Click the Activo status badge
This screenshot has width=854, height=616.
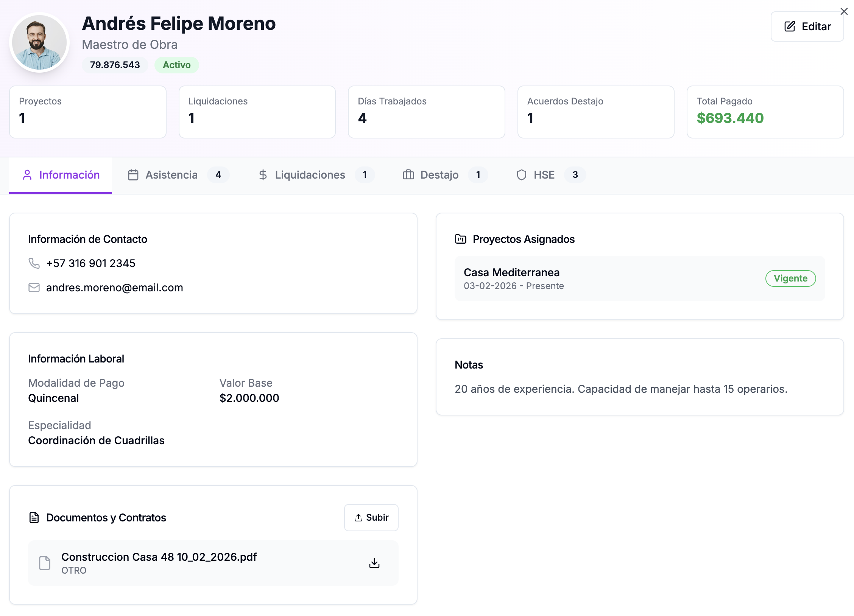tap(176, 65)
